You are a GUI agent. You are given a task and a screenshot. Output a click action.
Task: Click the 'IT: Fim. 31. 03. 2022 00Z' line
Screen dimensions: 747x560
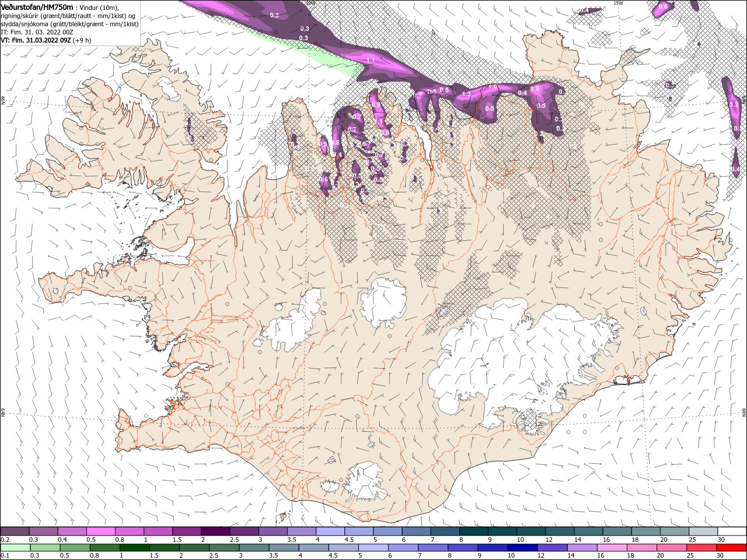tap(36, 33)
